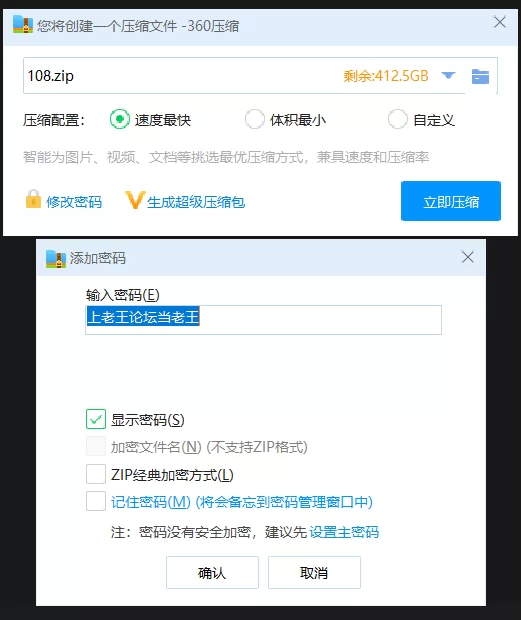This screenshot has width=521, height=620.
Task: Click the 添加密码 dialog app icon
Action: click(x=56, y=259)
